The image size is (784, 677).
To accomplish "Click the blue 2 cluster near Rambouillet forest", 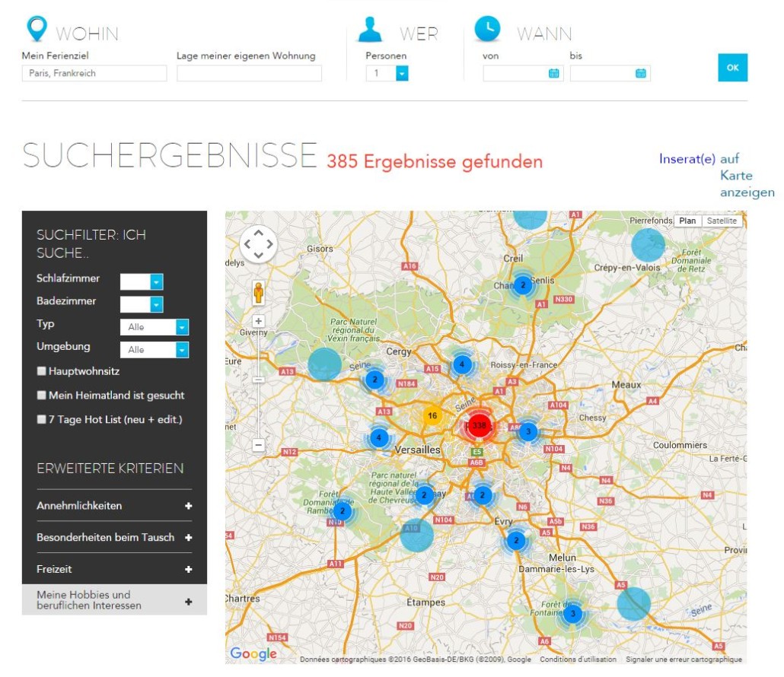I will coord(343,511).
